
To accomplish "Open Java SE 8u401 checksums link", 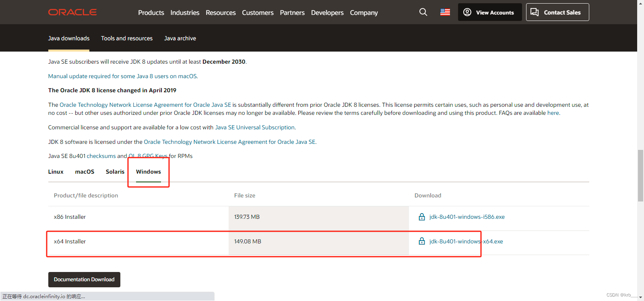I will [101, 156].
